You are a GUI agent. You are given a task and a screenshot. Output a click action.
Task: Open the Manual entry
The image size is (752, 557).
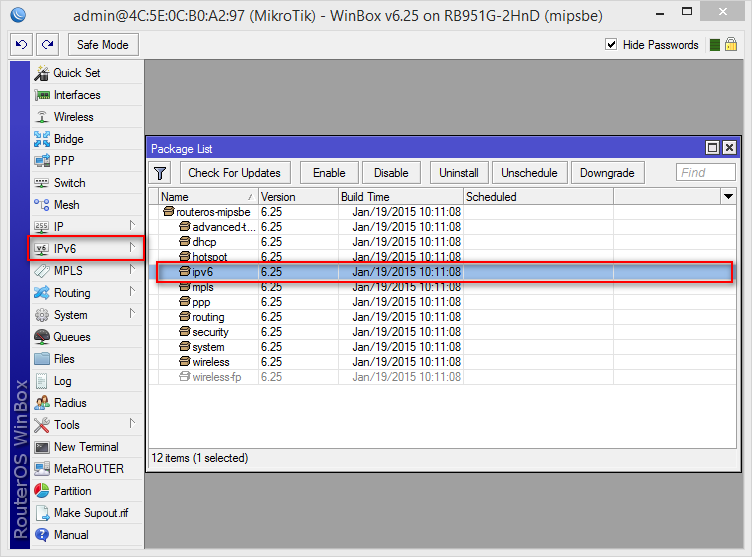click(88, 535)
